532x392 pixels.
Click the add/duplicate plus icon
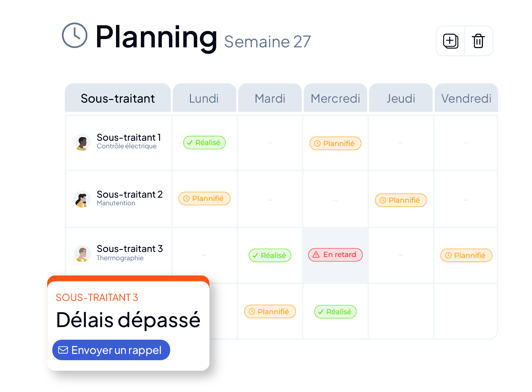click(x=450, y=41)
